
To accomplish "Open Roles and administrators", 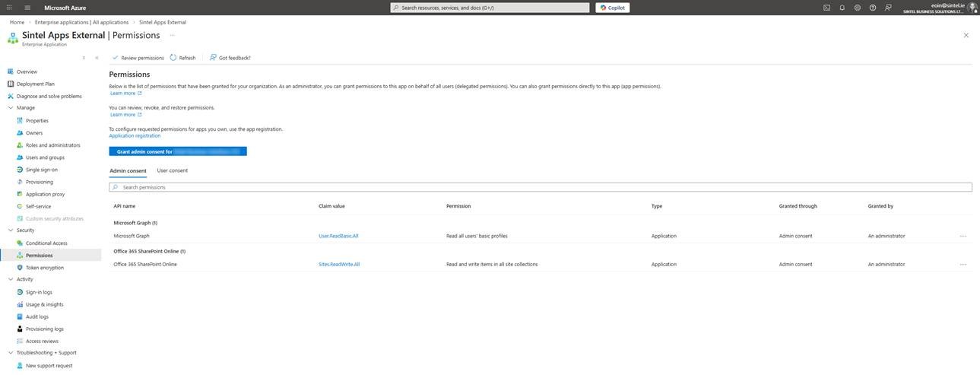I will point(52,145).
